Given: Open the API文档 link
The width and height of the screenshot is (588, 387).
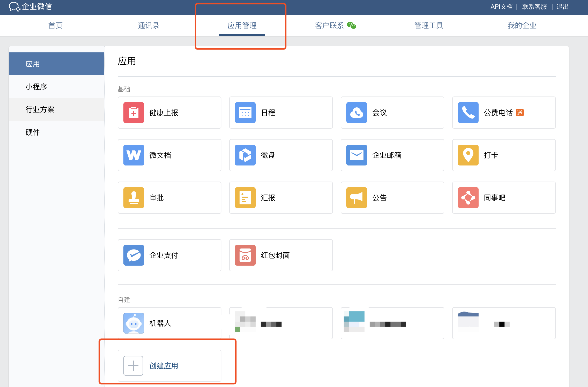Looking at the screenshot, I should 501,7.
